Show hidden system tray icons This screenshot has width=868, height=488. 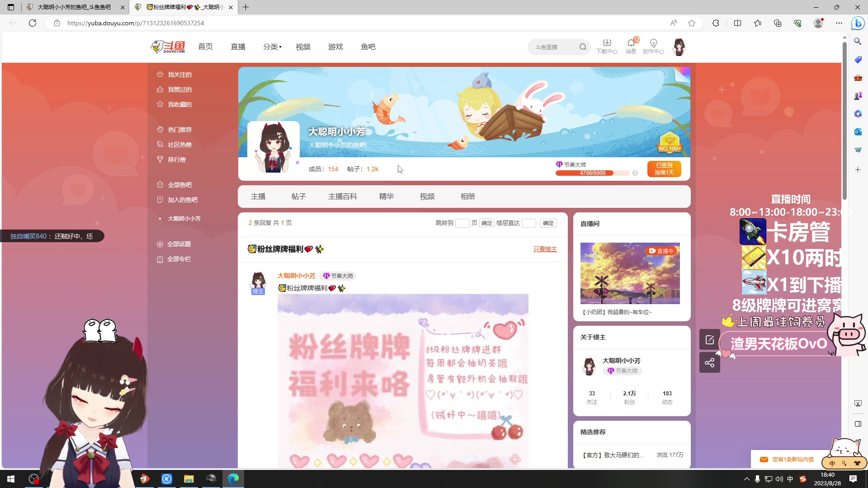pos(746,479)
